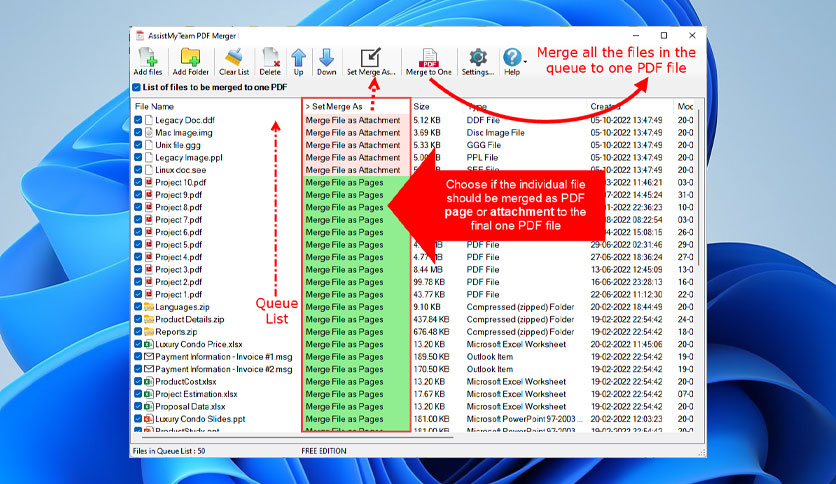Uncheck ProductCost.xlsx checkbox
The height and width of the screenshot is (484, 836).
coord(138,381)
